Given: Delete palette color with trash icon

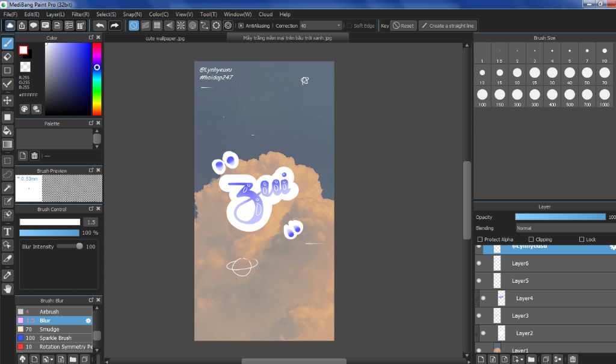Looking at the screenshot, I should (34, 156).
